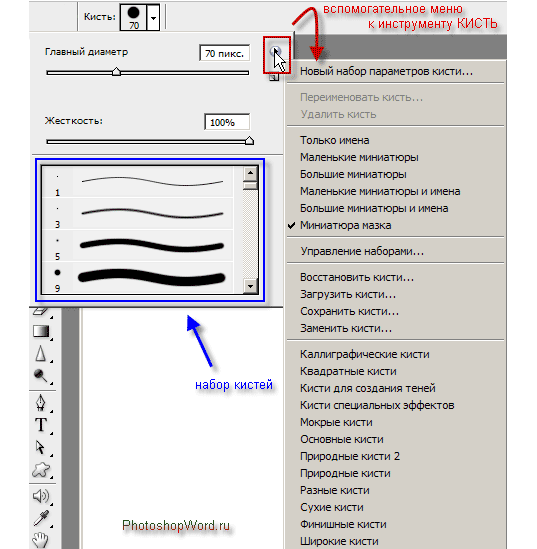
Task: Load Квадратные кисти brush set
Action: [x=396, y=371]
